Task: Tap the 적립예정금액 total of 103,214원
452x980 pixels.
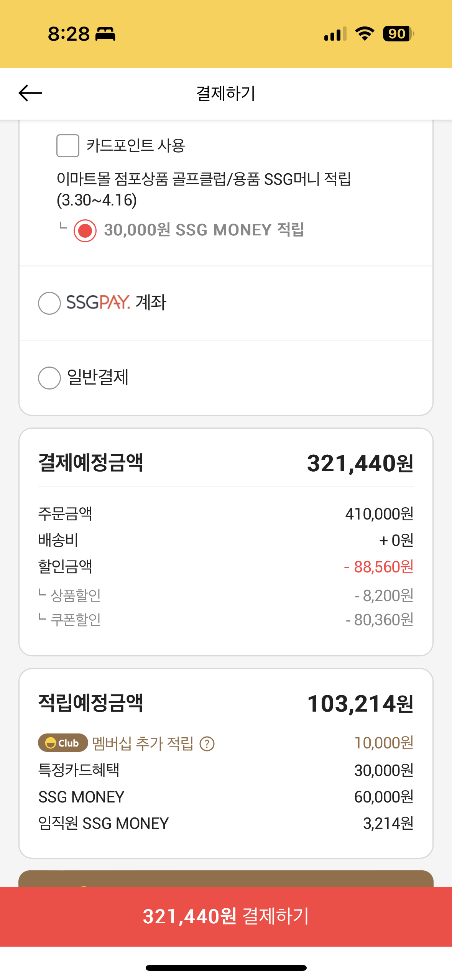Action: (x=360, y=704)
